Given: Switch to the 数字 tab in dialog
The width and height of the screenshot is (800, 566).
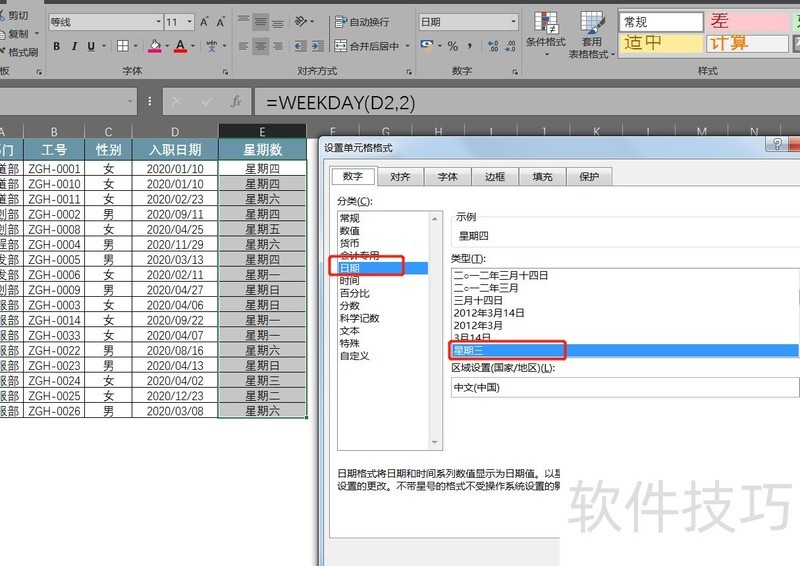Looking at the screenshot, I should tap(353, 177).
